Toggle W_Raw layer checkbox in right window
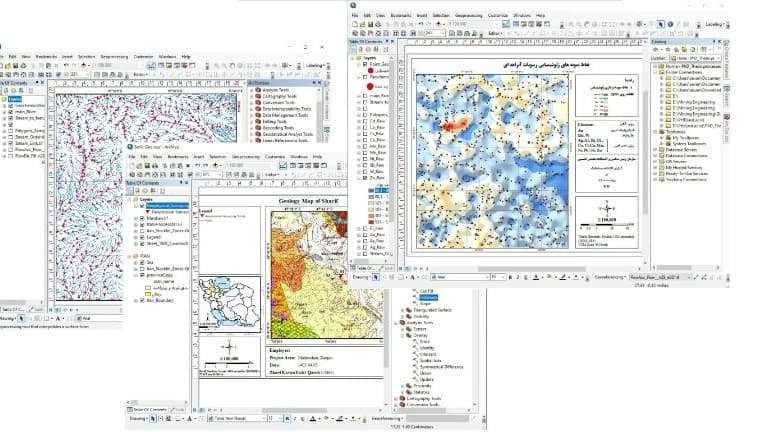The width and height of the screenshot is (768, 432). [x=365, y=171]
